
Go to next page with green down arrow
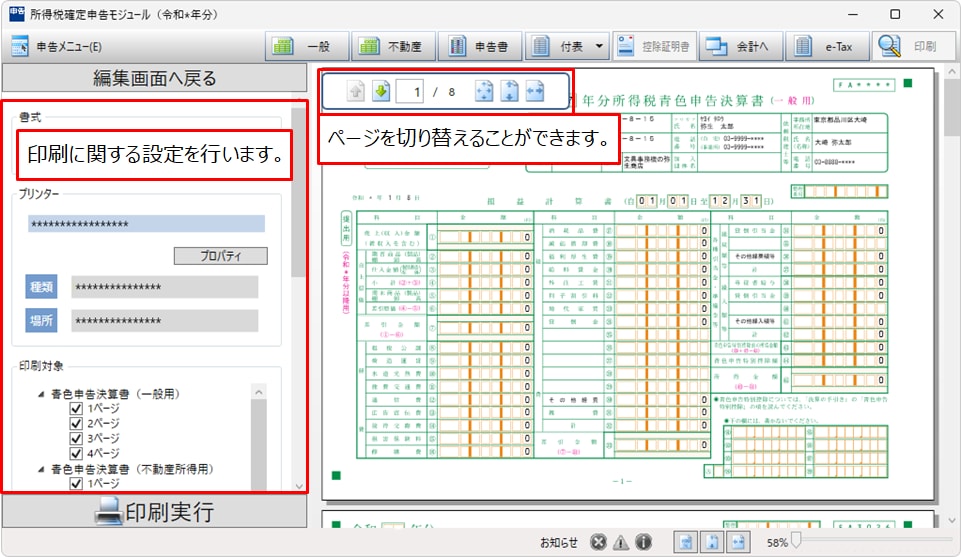pyautogui.click(x=381, y=92)
